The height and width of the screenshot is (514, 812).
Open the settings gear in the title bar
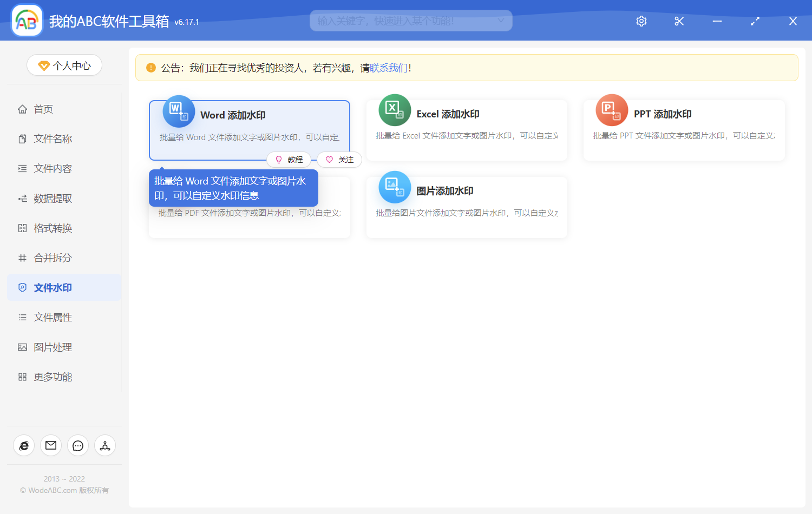coord(641,21)
